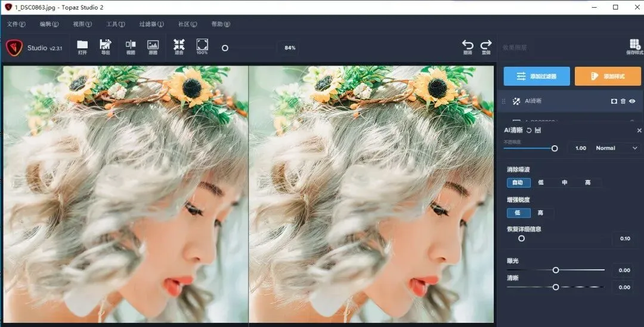Close the AI清晰 settings panel
Image resolution: width=644 pixels, height=327 pixels.
tap(639, 130)
